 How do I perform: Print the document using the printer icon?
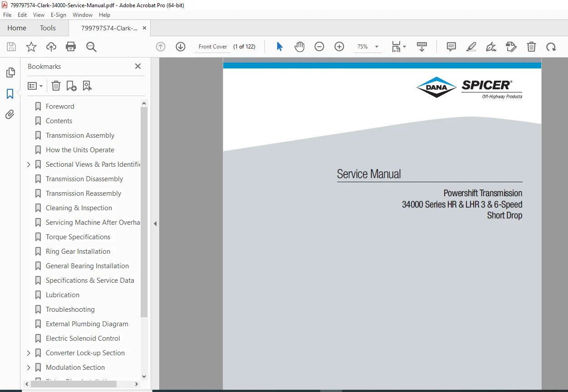[71, 47]
